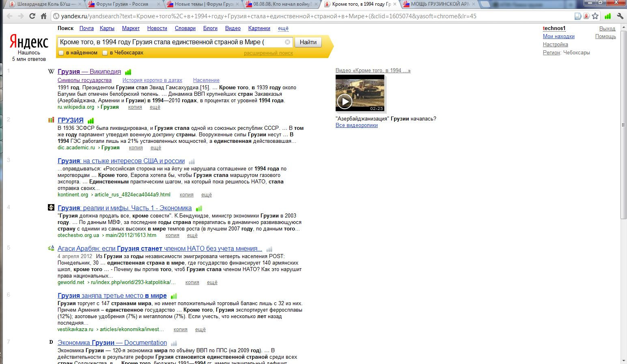
Task: Open the Chrome wrench settings menu
Action: [620, 16]
